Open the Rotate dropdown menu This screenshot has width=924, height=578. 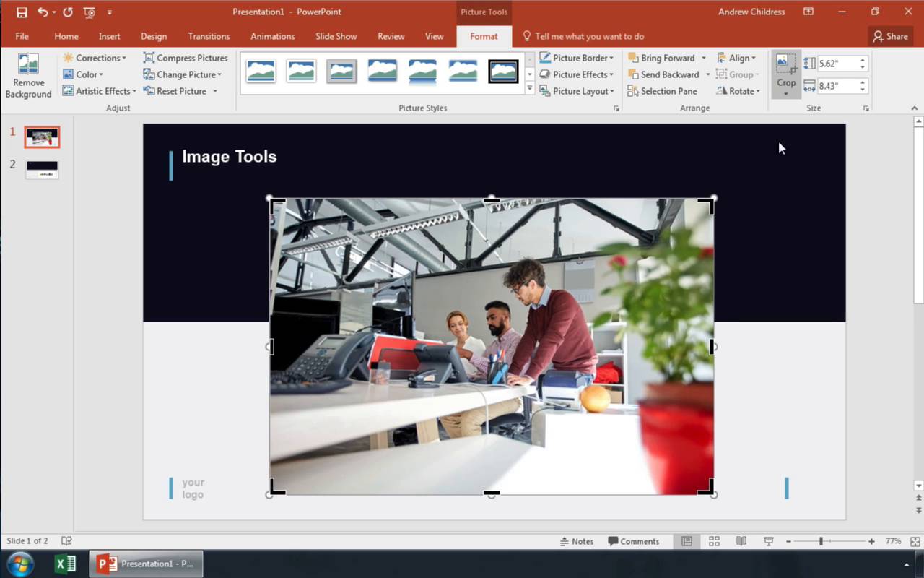pyautogui.click(x=738, y=90)
